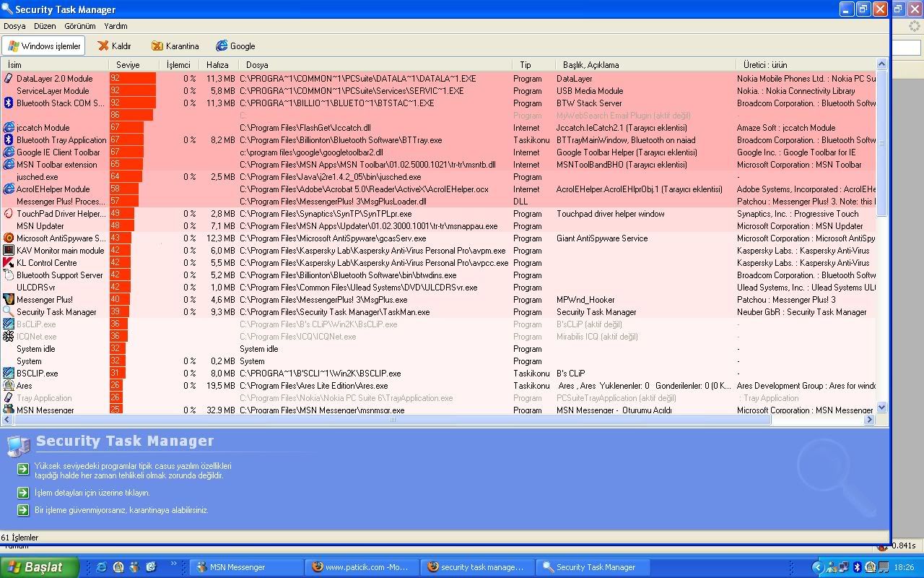Image resolution: width=924 pixels, height=578 pixels.
Task: Open the Yardım menu
Action: pos(116,26)
